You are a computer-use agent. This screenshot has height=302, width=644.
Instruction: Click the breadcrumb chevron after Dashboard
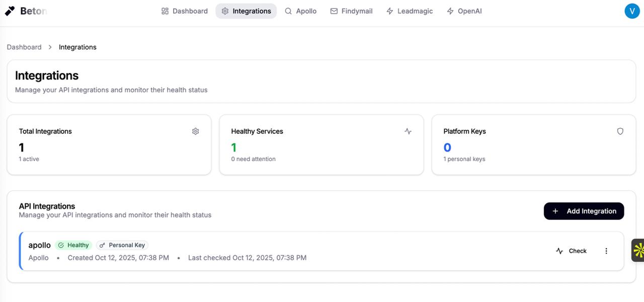50,47
